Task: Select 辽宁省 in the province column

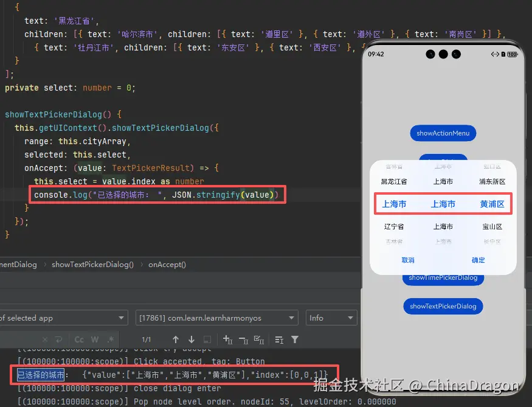Action: pyautogui.click(x=394, y=226)
